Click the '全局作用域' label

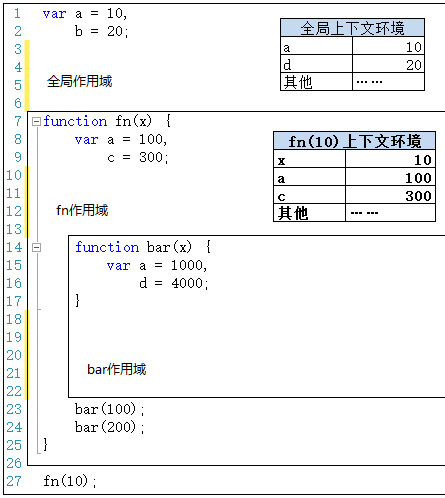80,81
